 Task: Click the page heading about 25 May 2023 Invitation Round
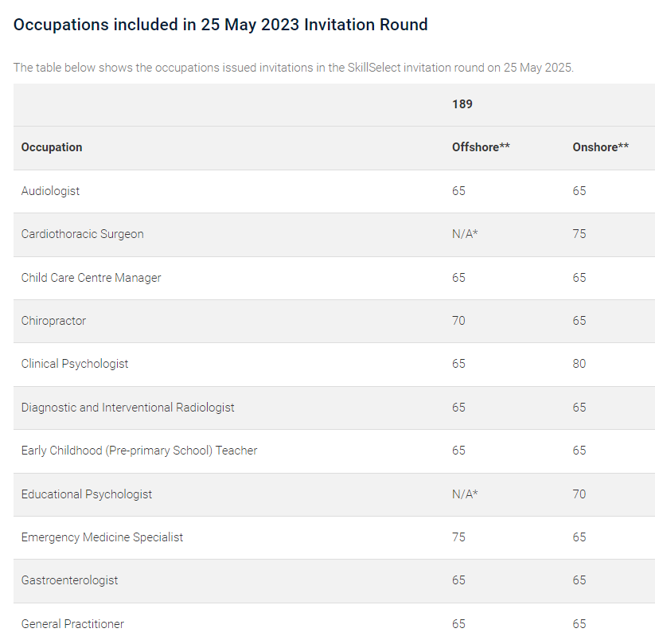click(x=220, y=25)
